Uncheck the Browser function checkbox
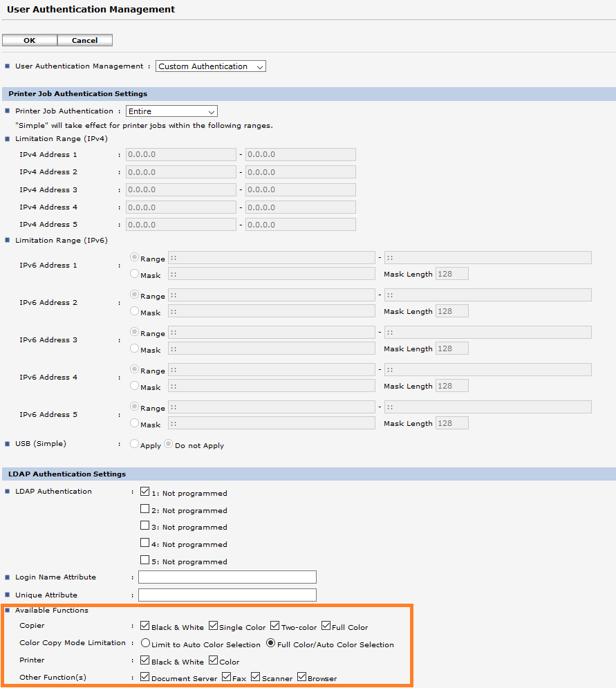 click(301, 678)
